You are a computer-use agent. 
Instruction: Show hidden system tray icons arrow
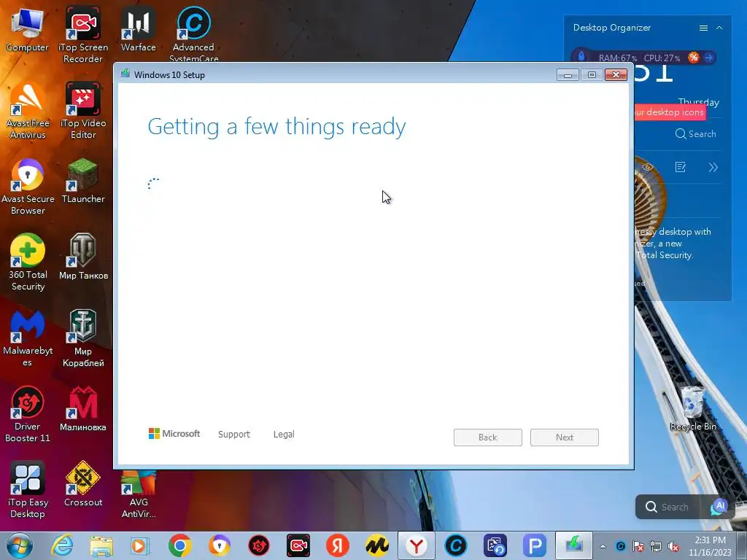pos(603,547)
